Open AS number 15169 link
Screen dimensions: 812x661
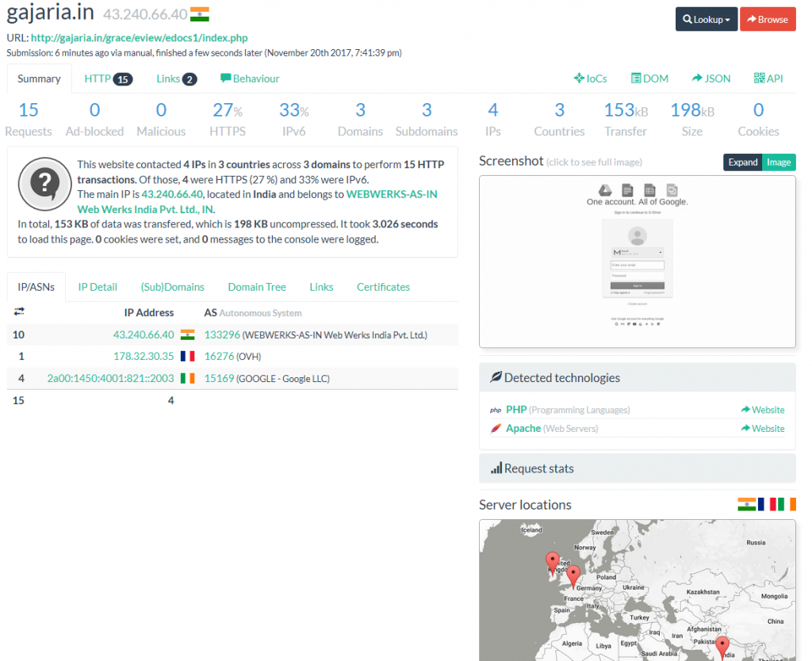[220, 379]
